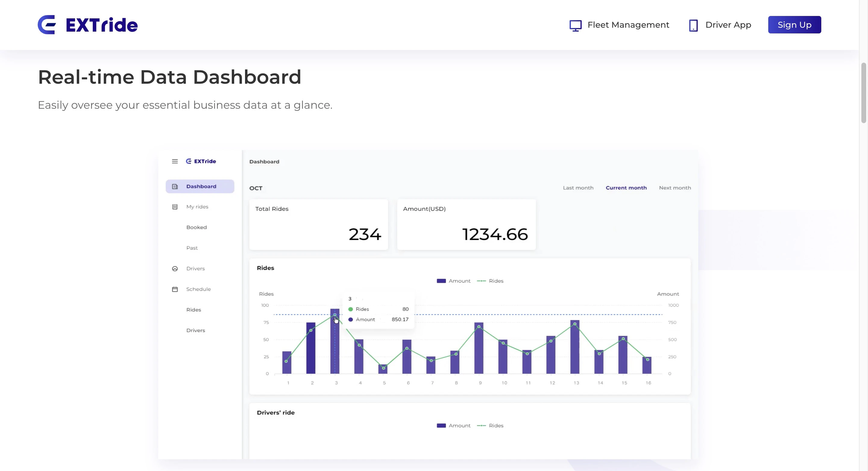This screenshot has width=868, height=471.
Task: Open Booked under My rides
Action: coord(197,227)
